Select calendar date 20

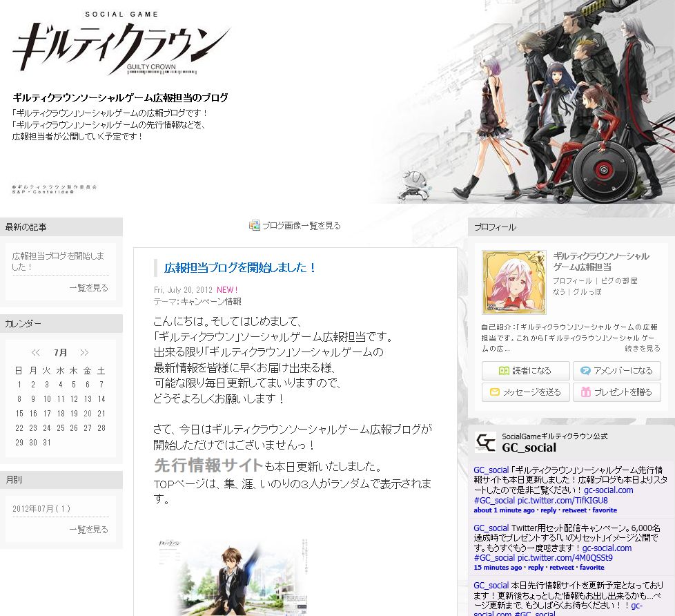(x=88, y=414)
